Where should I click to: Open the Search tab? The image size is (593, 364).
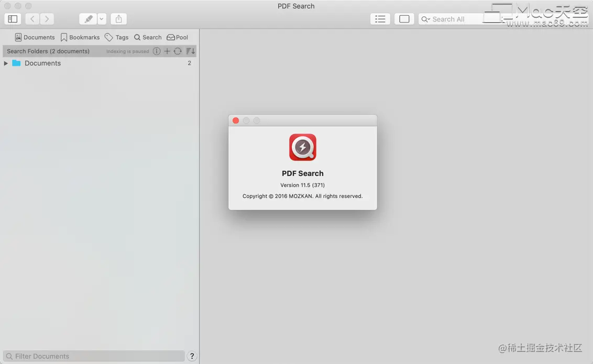[148, 37]
